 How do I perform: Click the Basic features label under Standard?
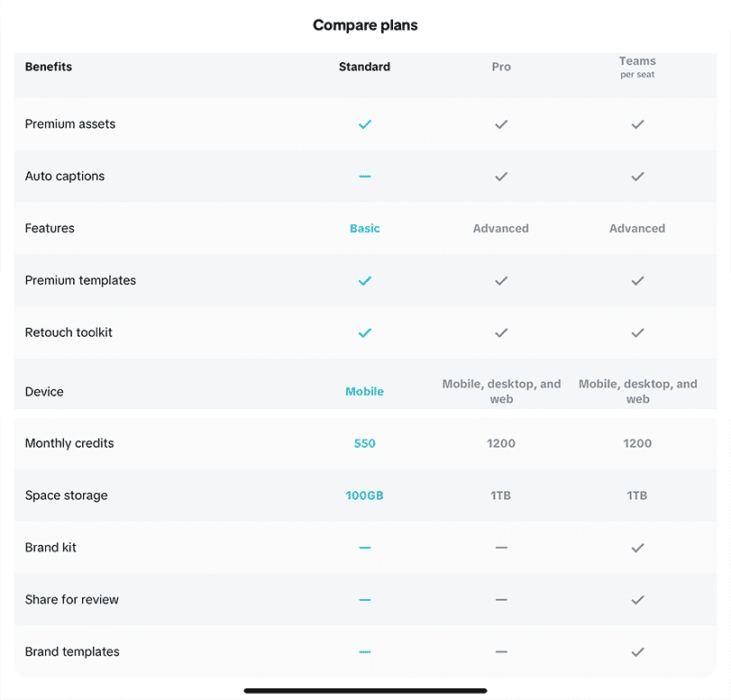(x=364, y=228)
